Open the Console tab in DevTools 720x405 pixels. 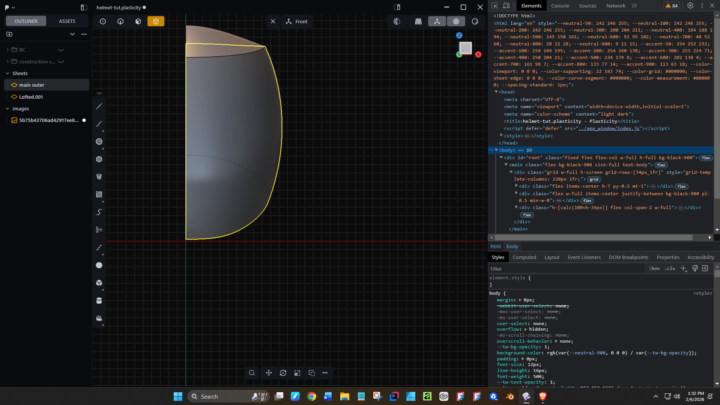(560, 6)
